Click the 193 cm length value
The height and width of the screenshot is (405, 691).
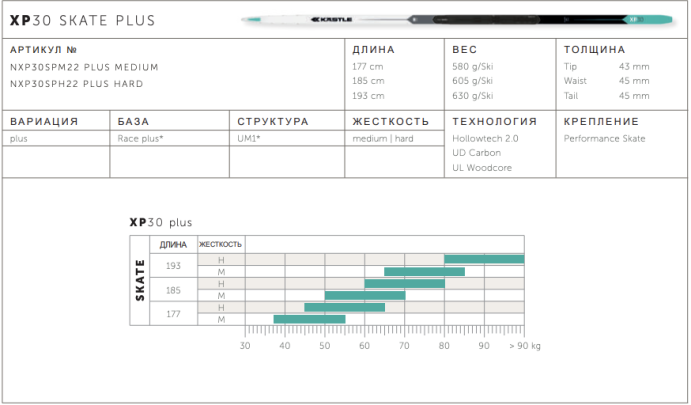[368, 96]
